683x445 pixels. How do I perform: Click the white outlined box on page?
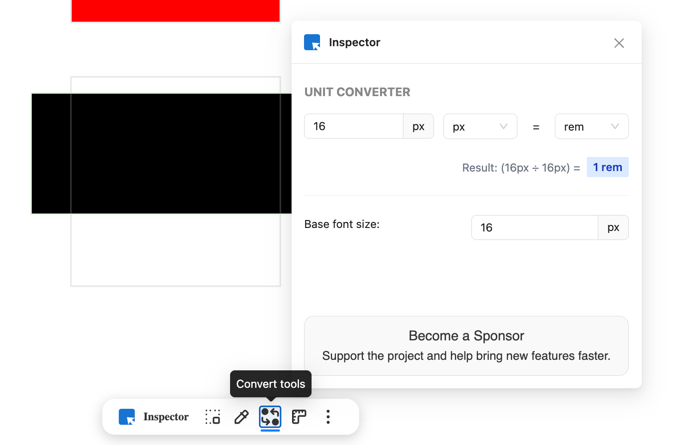pos(176,249)
